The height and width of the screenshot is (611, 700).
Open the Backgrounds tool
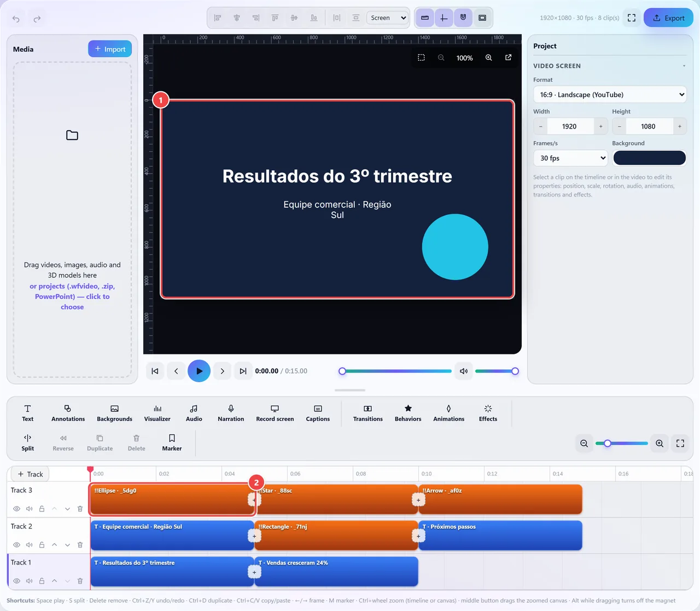(114, 413)
